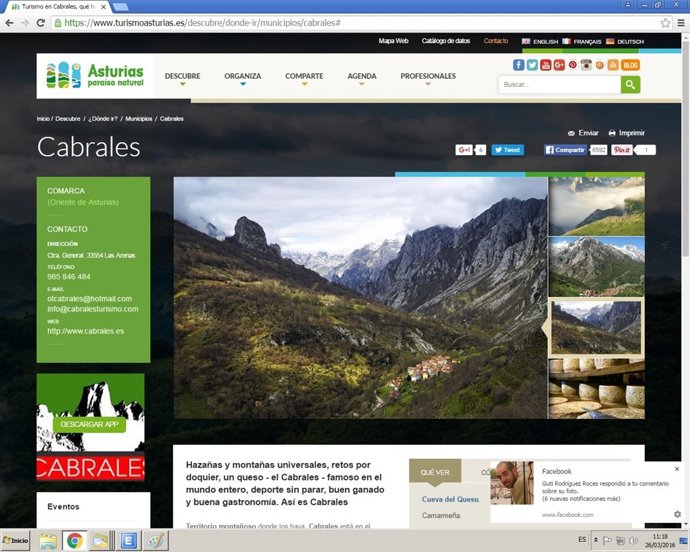Click the otcabrales@hotmail.com email link
The width and height of the screenshot is (690, 552).
tap(90, 298)
